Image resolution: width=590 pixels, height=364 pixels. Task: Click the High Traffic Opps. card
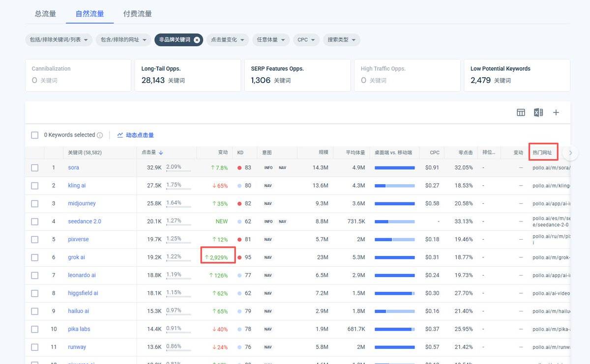407,75
